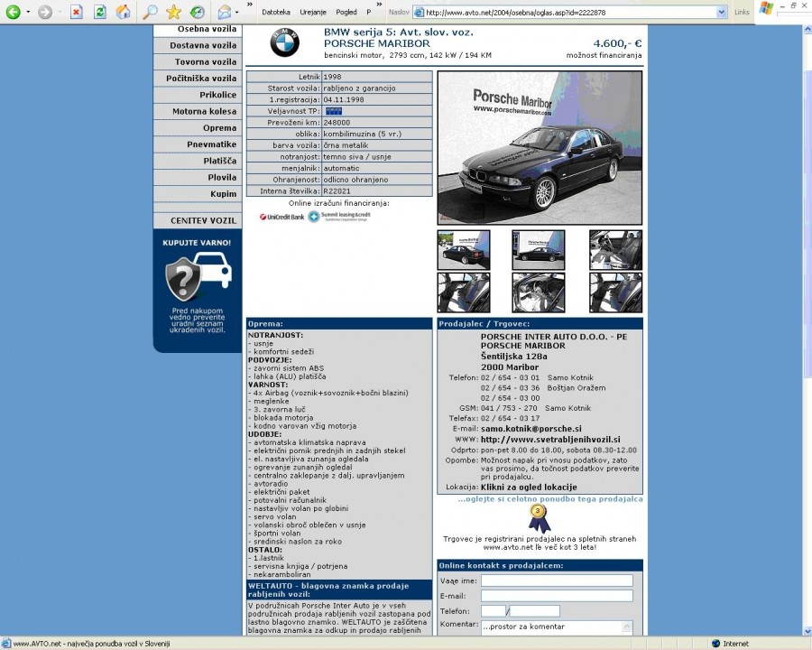The image size is (812, 650).
Task: Click the Kupujte varno shield car icon
Action: [x=198, y=276]
